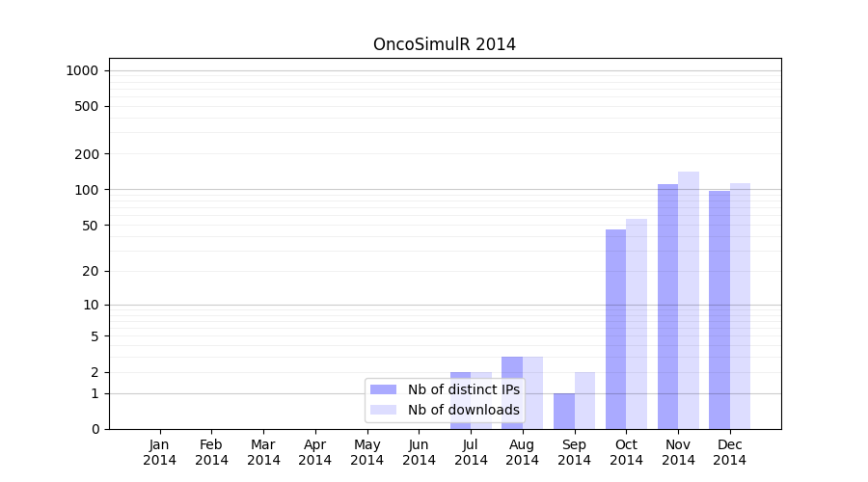This screenshot has height=482, width=868.
Task: Select the Dec 2014 downloads bar
Action: click(740, 306)
